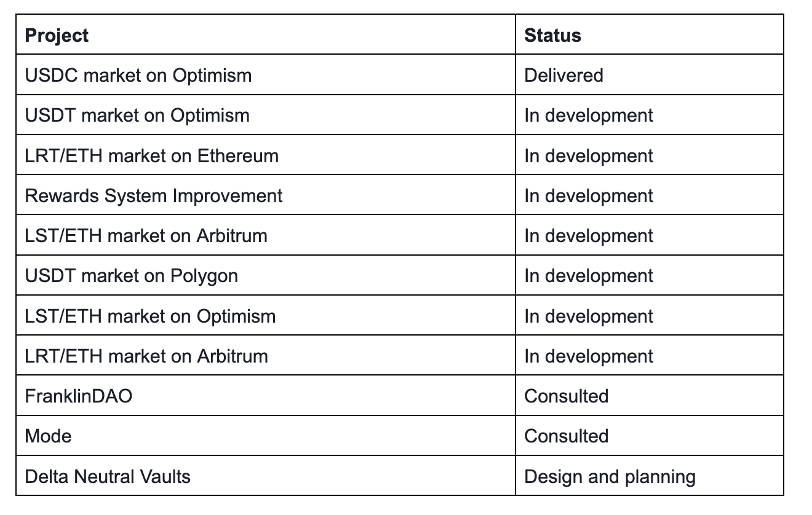Click LRT/ETH market on Ethereum cell
812x515 pixels.
[152, 156]
